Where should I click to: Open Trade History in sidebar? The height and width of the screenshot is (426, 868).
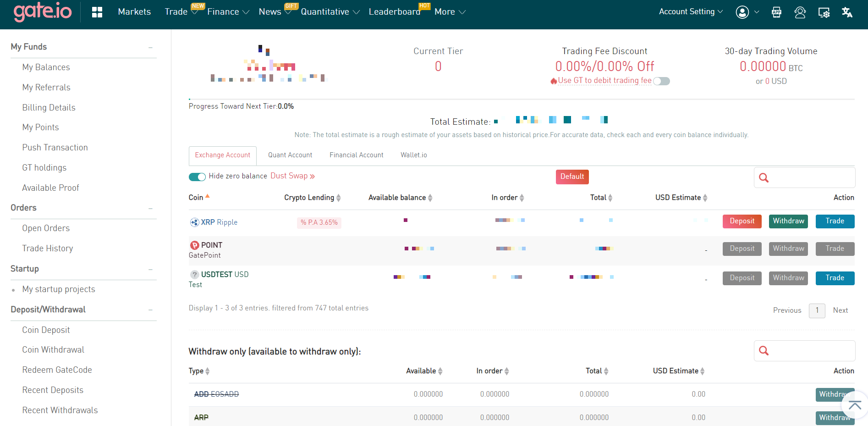(48, 249)
